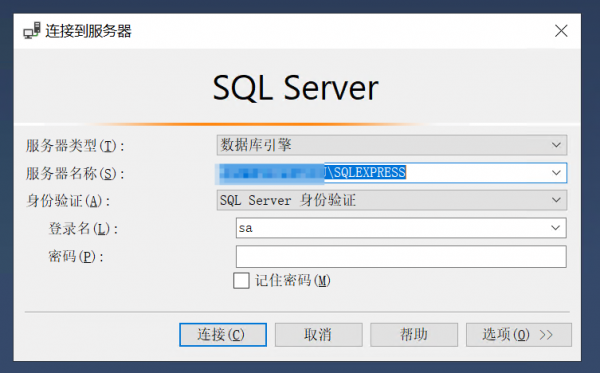Expand options with 选项(O) >> button

[518, 335]
